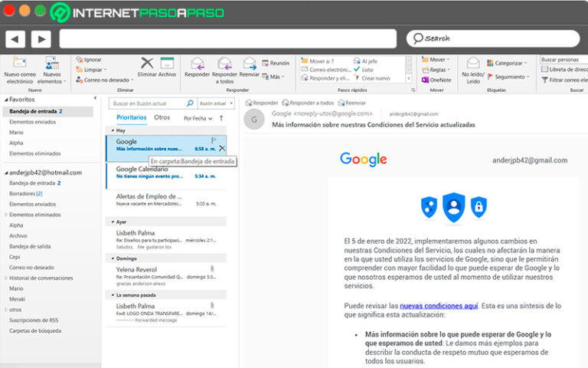Click Reenviar in reading pane header

click(351, 103)
